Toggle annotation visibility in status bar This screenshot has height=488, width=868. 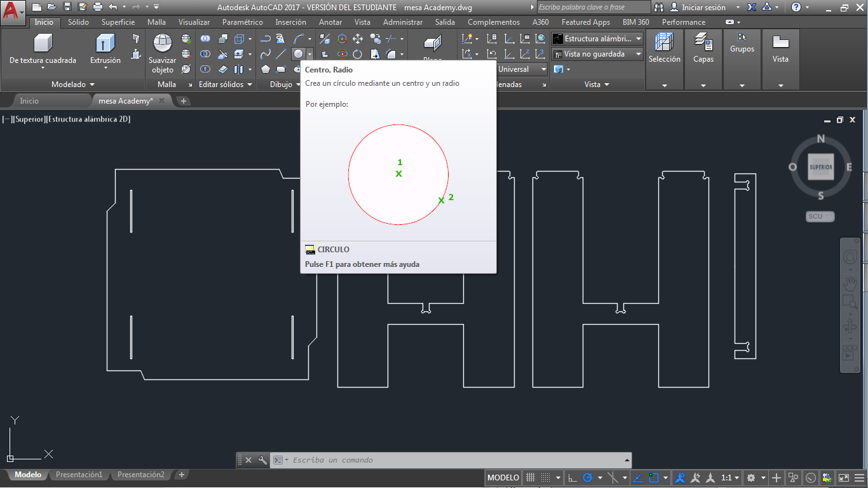coord(680,478)
